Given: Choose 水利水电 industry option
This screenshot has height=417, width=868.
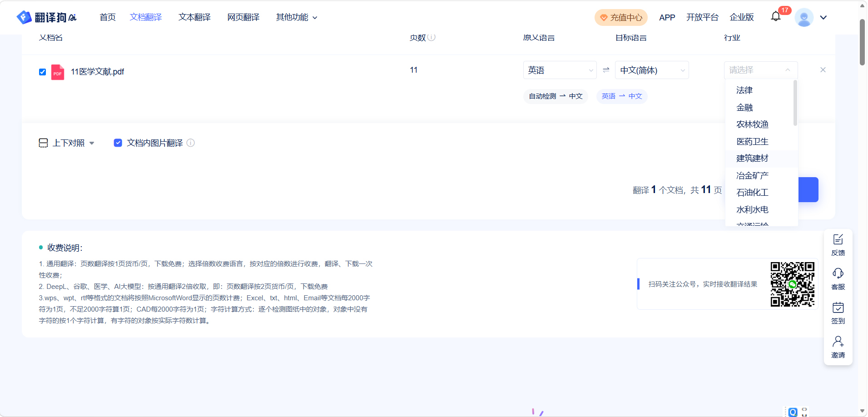Looking at the screenshot, I should (x=761, y=210).
